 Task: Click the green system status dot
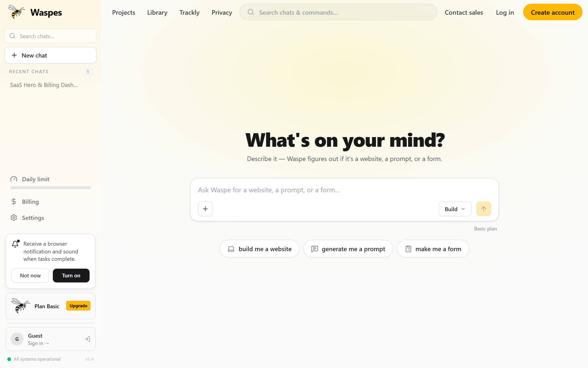[x=9, y=359]
